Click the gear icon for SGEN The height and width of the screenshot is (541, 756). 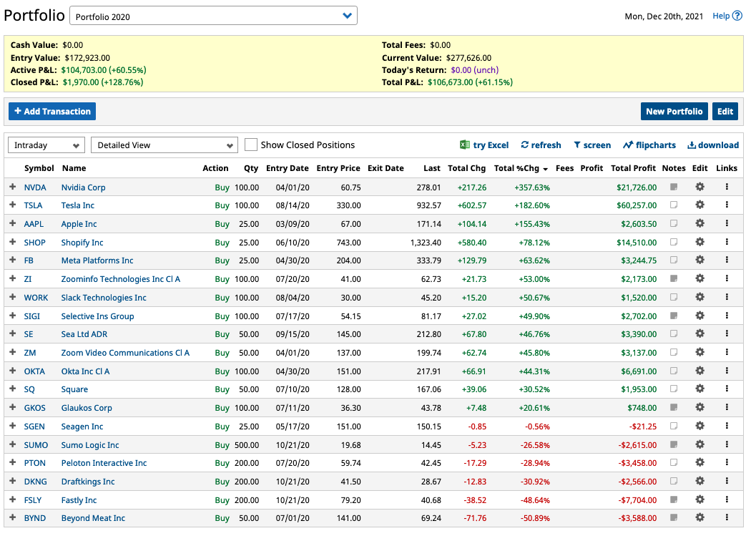click(699, 426)
